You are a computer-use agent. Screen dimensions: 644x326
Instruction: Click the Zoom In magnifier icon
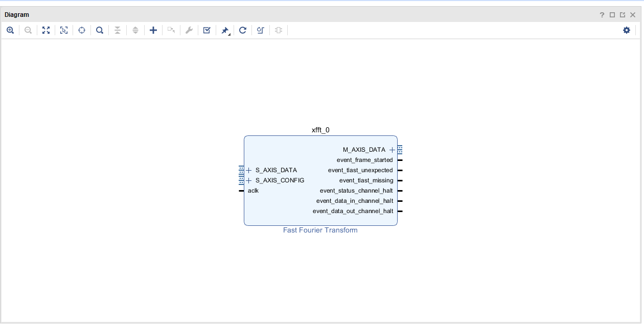click(10, 30)
